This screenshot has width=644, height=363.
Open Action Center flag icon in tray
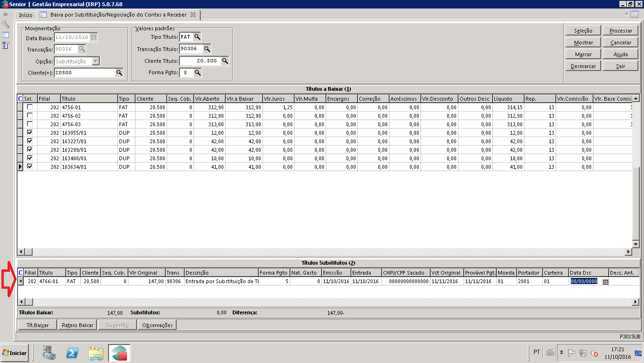tap(571, 353)
